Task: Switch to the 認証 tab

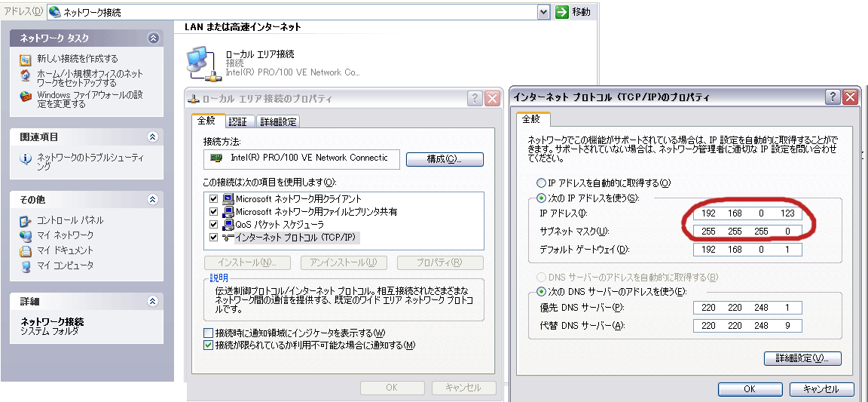Action: pyautogui.click(x=237, y=121)
